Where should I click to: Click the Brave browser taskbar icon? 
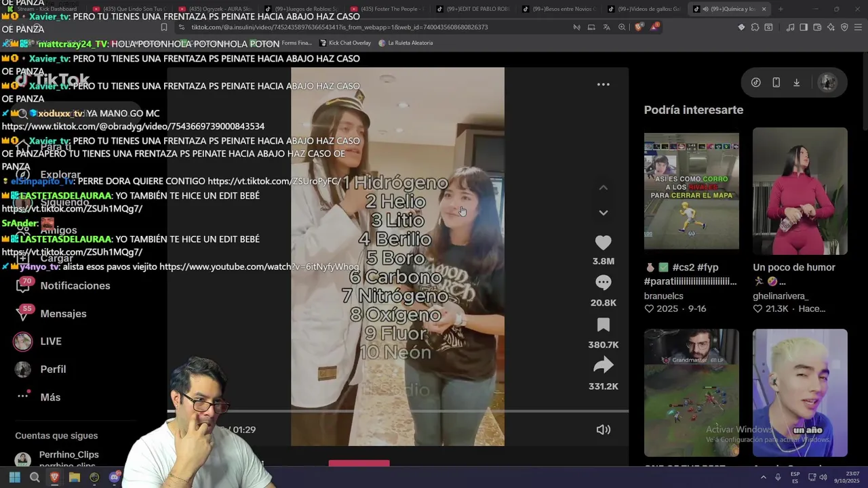coord(54,478)
